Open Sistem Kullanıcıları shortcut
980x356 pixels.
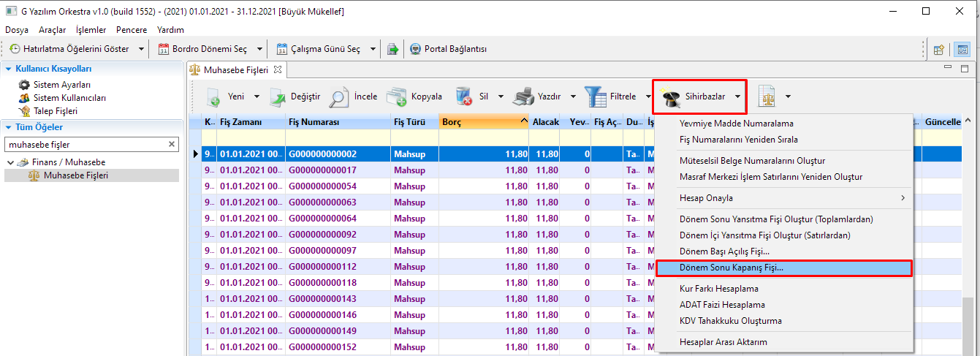(x=69, y=98)
